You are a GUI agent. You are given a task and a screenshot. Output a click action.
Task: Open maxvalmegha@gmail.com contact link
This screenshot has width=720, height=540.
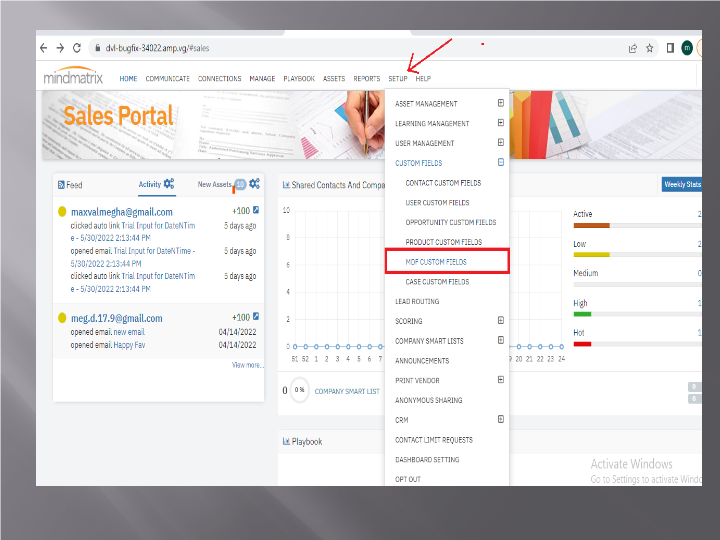coord(122,212)
